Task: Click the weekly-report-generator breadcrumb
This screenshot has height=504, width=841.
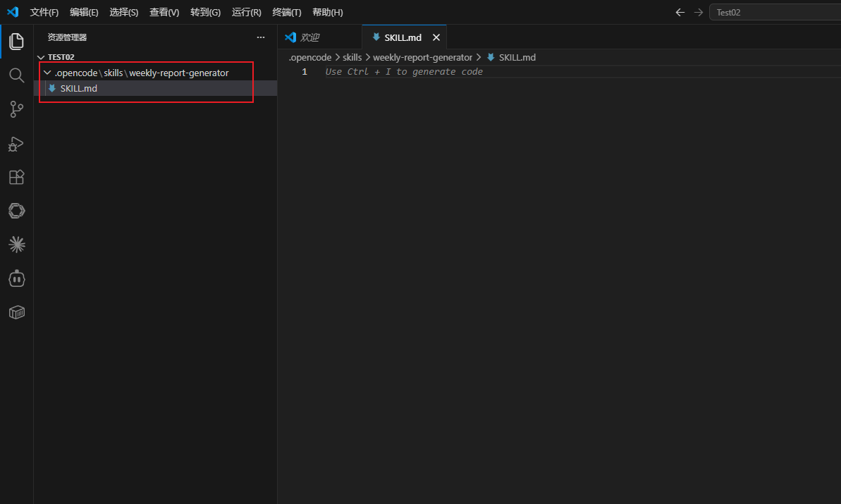Action: (423, 57)
